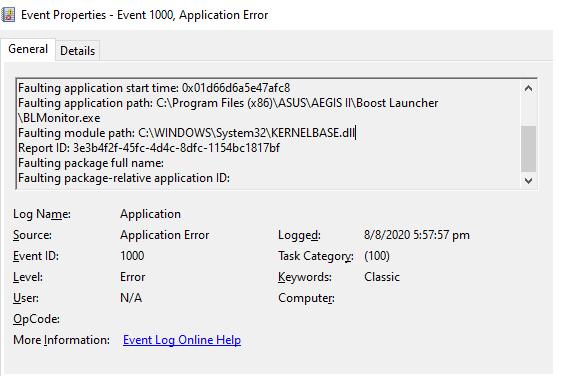Click the description box scrollbar thumb

(528, 149)
